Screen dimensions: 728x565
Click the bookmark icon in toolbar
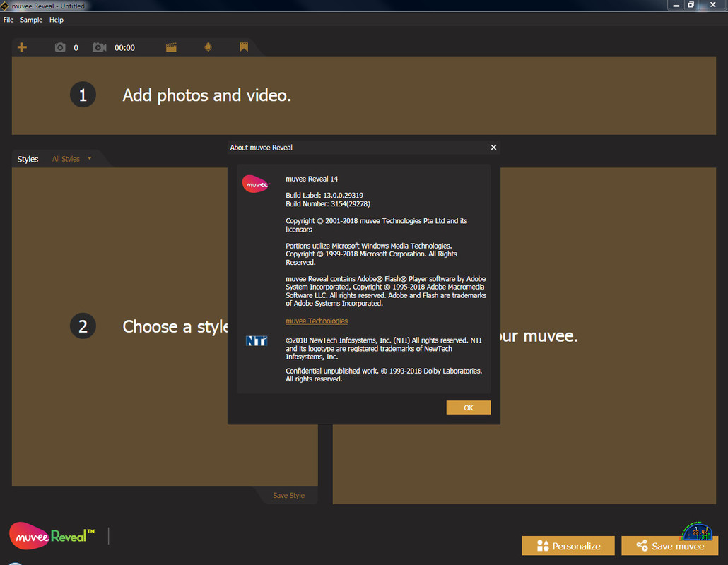[x=244, y=47]
